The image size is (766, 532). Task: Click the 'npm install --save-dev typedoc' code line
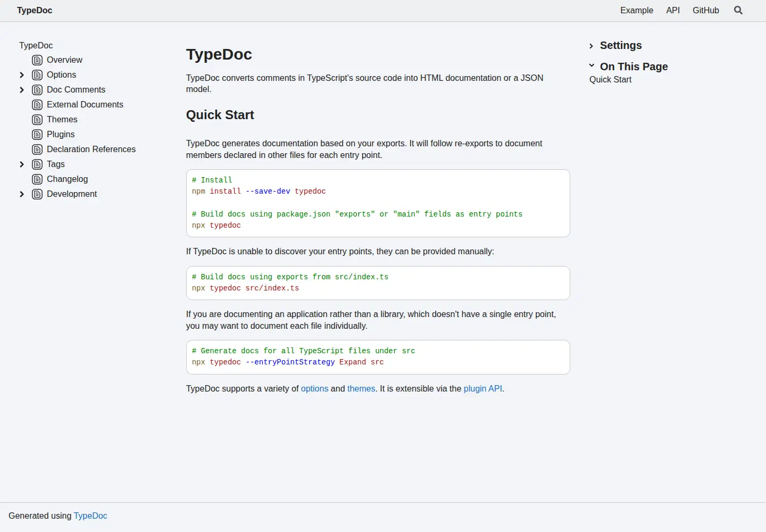point(259,192)
